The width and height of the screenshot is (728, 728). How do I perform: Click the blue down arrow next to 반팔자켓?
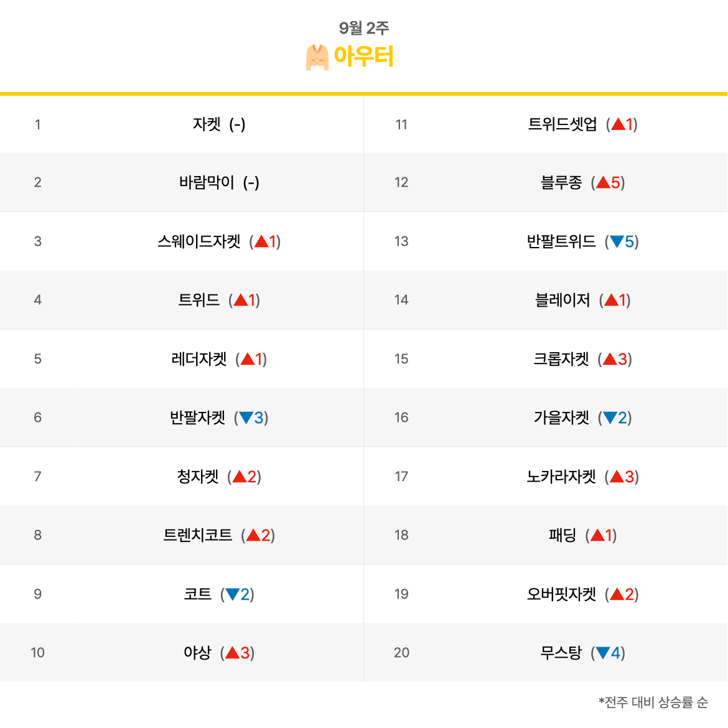tap(246, 418)
